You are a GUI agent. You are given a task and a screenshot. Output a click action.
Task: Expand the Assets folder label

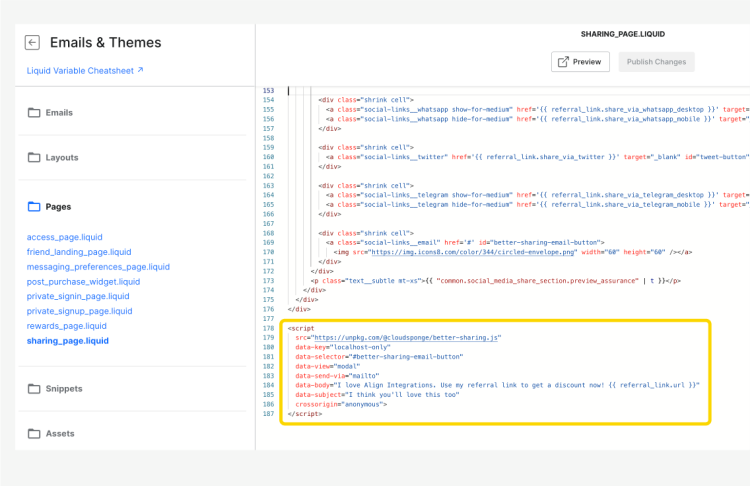pyautogui.click(x=60, y=433)
